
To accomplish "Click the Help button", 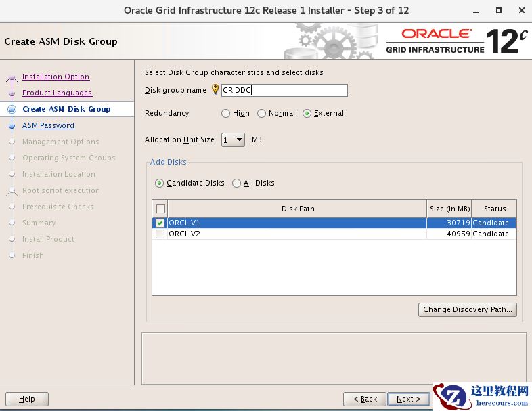I will [x=27, y=399].
